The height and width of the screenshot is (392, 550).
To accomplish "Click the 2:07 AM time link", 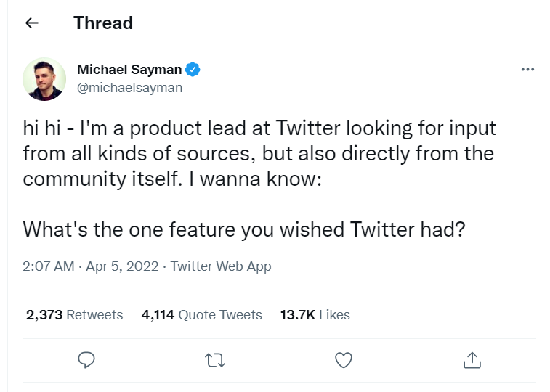I will pyautogui.click(x=48, y=266).
